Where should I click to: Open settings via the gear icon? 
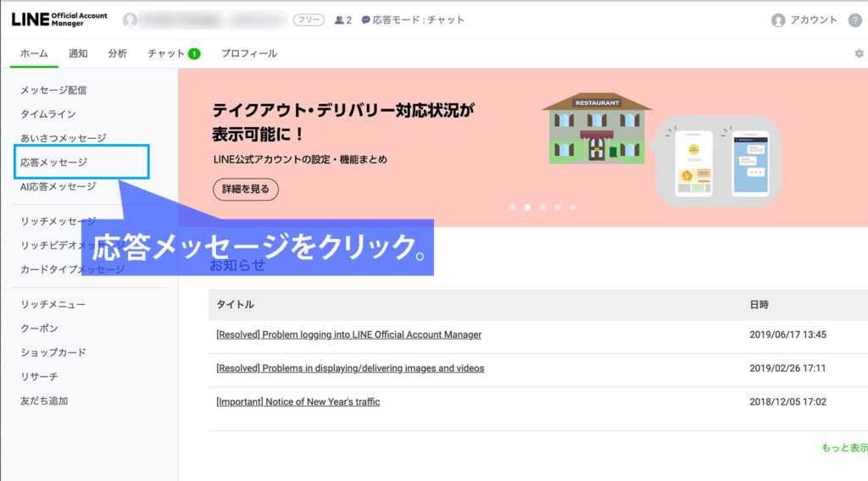(x=860, y=53)
